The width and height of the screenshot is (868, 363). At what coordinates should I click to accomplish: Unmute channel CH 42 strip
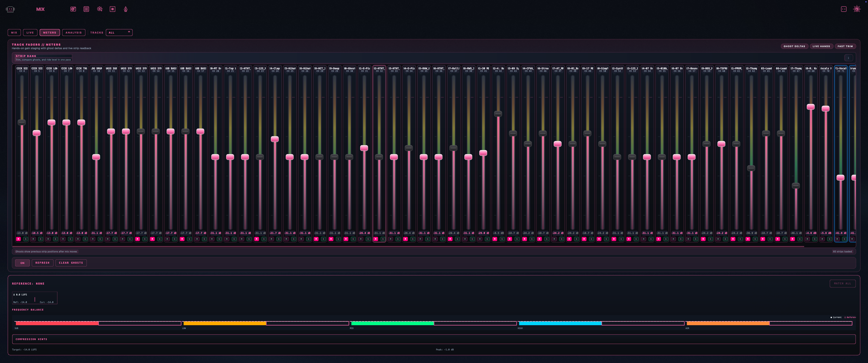[x=495, y=239]
